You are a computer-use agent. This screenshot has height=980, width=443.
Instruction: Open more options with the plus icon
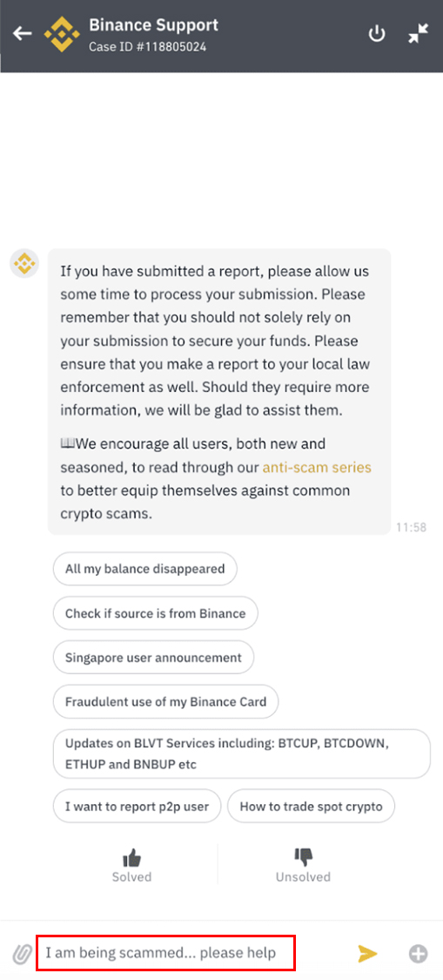pyautogui.click(x=418, y=954)
